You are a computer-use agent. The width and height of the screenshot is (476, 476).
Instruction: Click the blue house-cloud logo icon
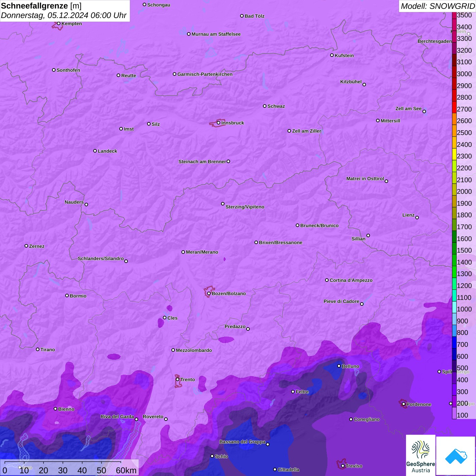[456, 456]
